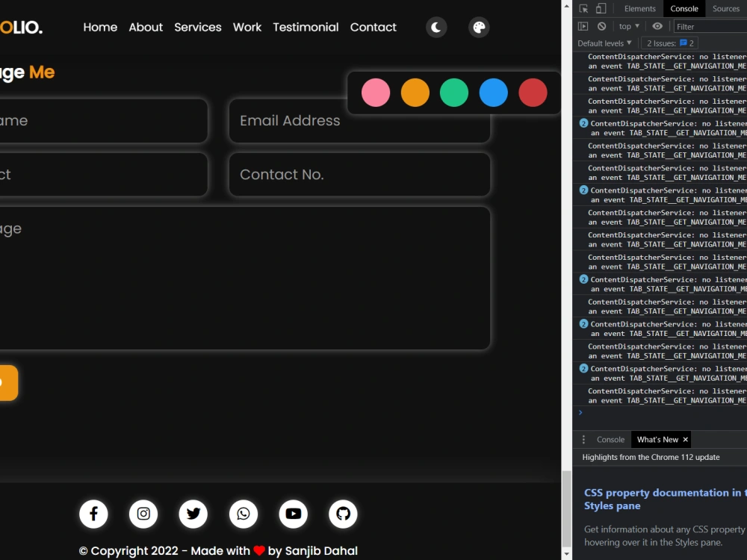Click the console Filter input
The height and width of the screenshot is (560, 747).
point(710,27)
